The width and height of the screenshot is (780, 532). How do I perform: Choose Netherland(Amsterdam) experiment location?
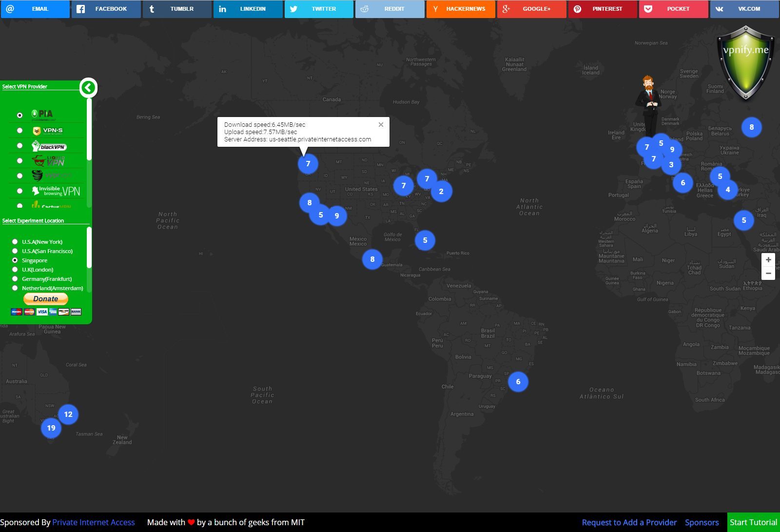point(15,288)
